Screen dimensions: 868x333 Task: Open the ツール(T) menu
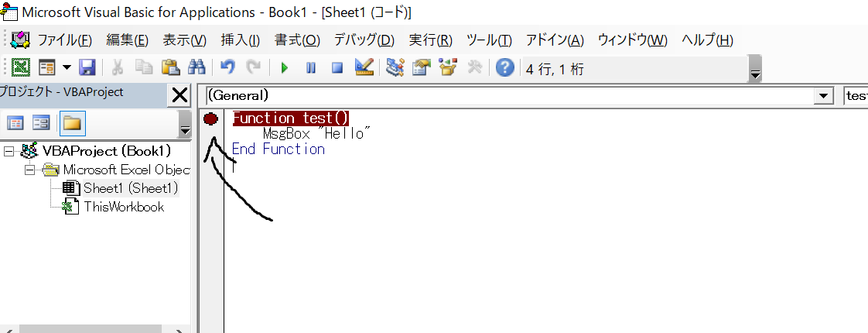coord(490,40)
